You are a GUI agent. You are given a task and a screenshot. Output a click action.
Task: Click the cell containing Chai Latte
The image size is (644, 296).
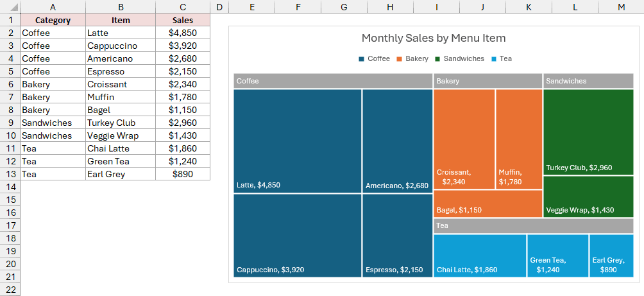(x=121, y=148)
